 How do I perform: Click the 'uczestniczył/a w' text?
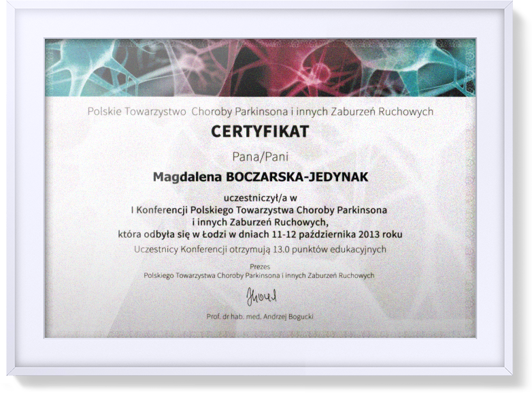coord(261,197)
